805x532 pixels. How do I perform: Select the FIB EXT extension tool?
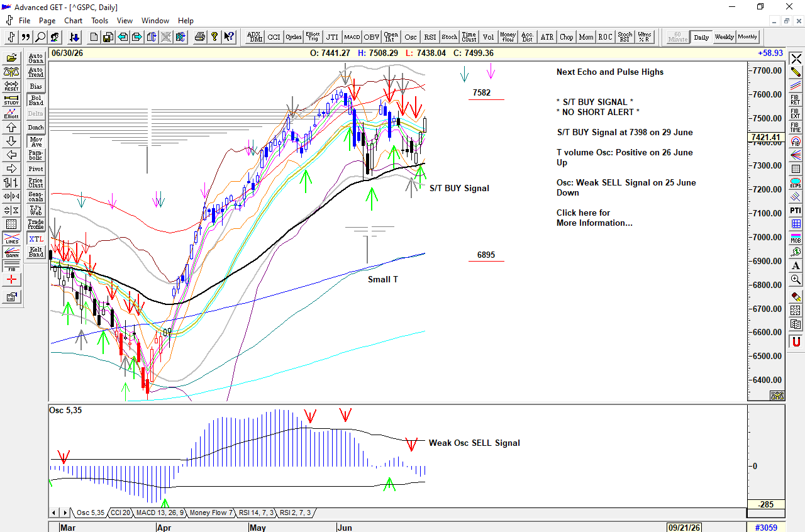click(796, 114)
